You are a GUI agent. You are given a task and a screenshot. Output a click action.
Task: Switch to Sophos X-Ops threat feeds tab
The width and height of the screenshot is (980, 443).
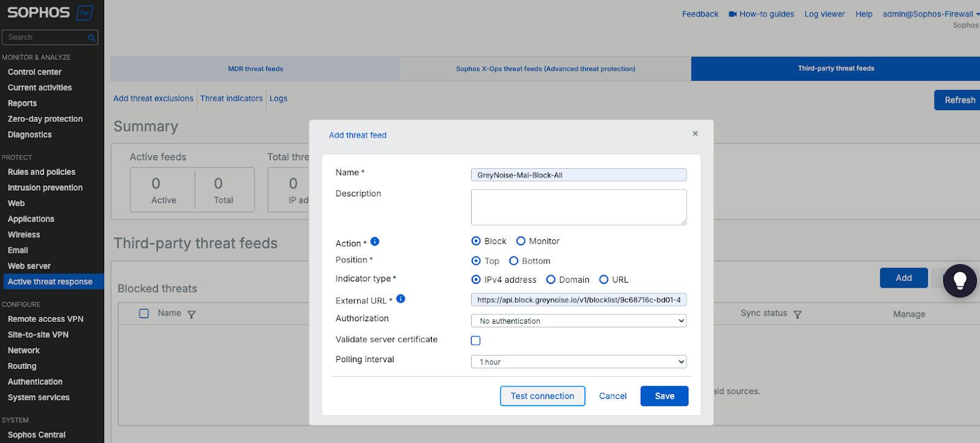point(545,69)
